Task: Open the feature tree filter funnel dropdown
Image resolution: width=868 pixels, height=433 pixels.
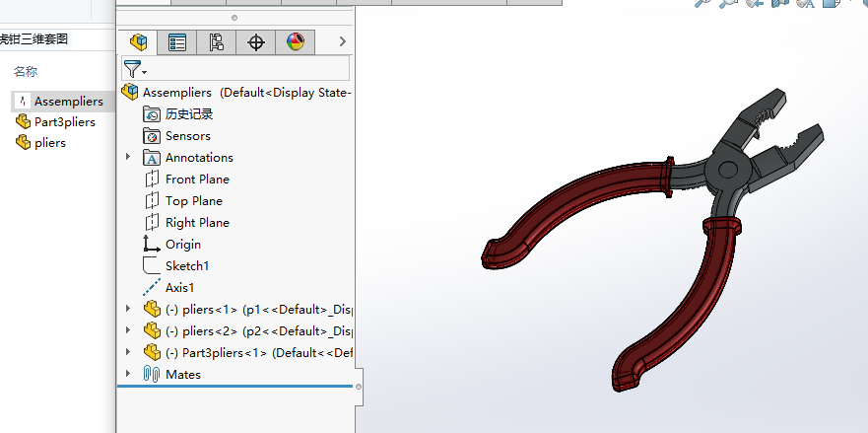Action: click(x=135, y=69)
